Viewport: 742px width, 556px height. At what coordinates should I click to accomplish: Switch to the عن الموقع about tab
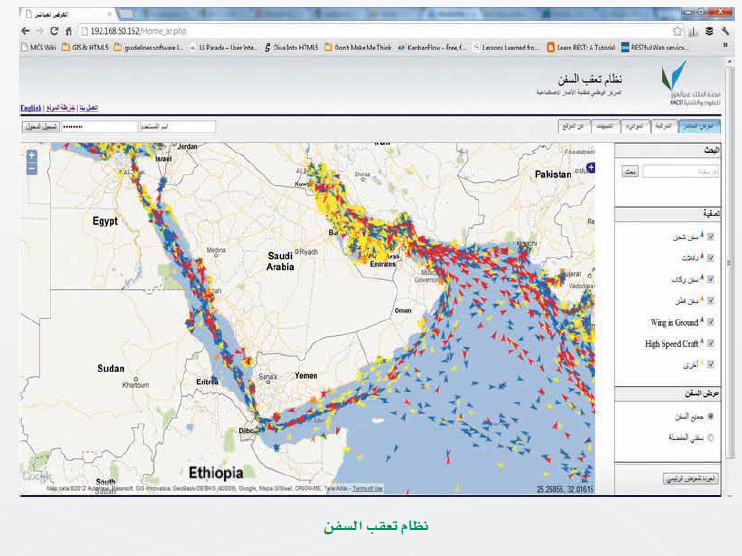click(574, 126)
